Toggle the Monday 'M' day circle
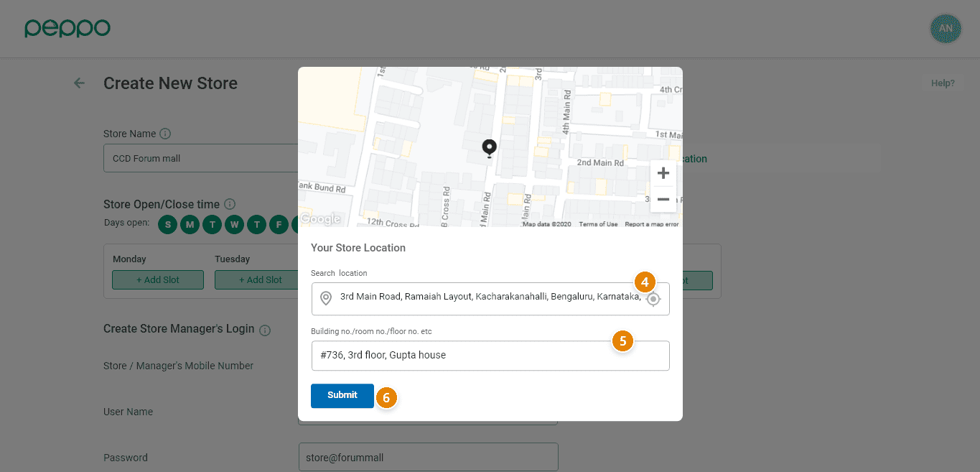980x472 pixels. 190,225
